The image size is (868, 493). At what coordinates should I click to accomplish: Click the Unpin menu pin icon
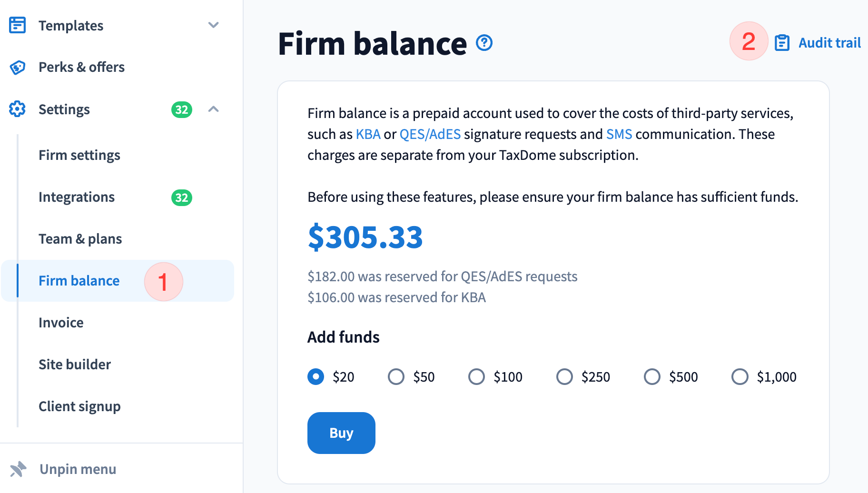18,469
